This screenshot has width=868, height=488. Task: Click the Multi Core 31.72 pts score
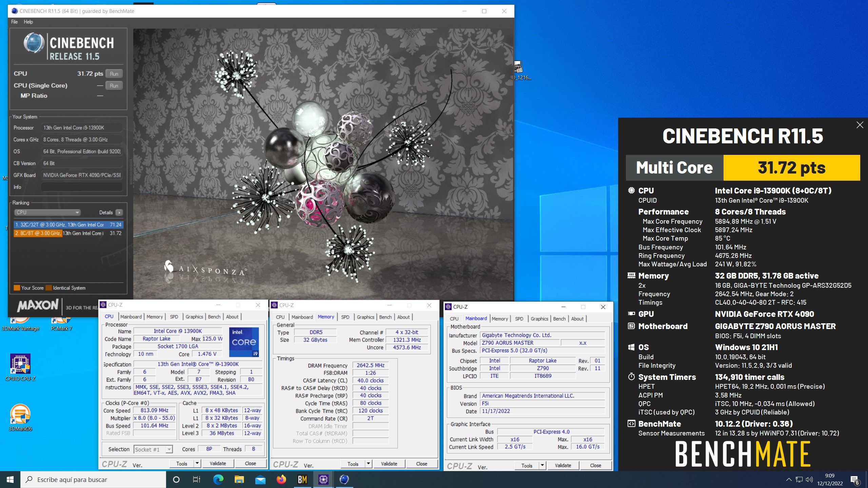coord(791,168)
